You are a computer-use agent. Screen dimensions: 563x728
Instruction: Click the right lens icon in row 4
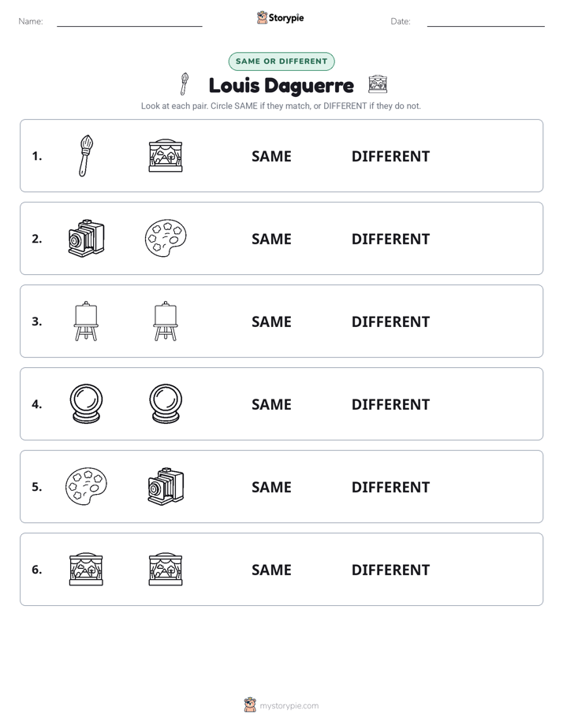click(166, 403)
